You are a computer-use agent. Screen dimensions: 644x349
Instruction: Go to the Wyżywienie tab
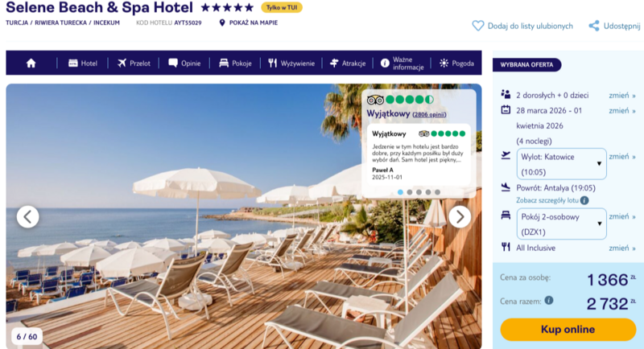tap(291, 64)
